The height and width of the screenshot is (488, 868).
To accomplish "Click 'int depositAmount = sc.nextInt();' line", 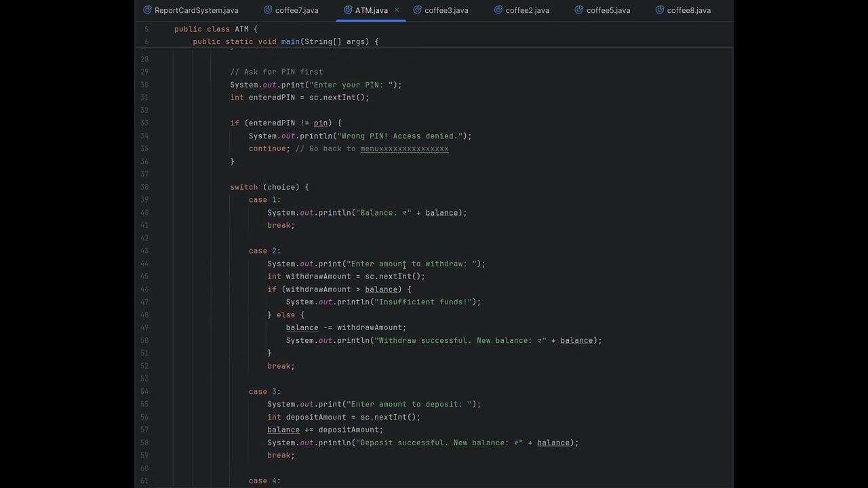I will (x=344, y=418).
